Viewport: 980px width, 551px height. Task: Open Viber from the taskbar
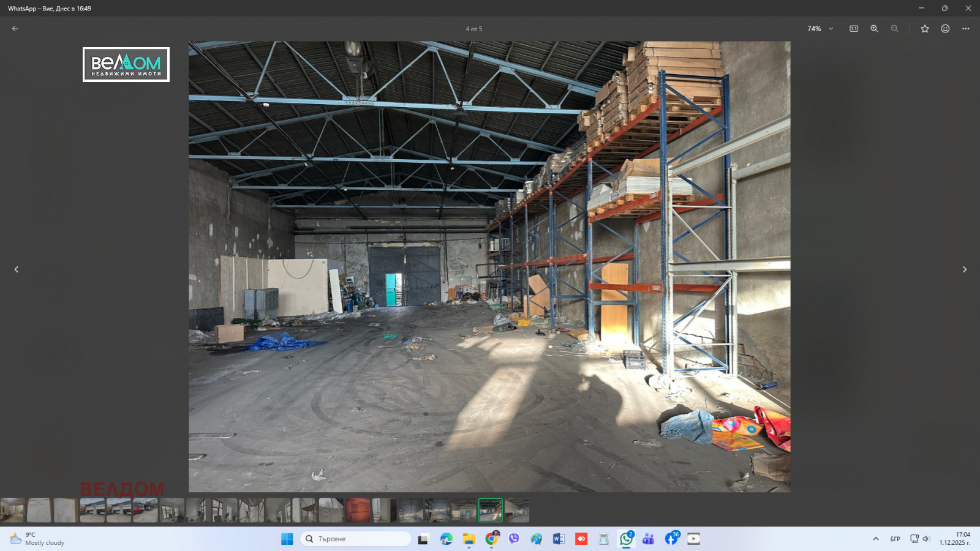coord(514,539)
